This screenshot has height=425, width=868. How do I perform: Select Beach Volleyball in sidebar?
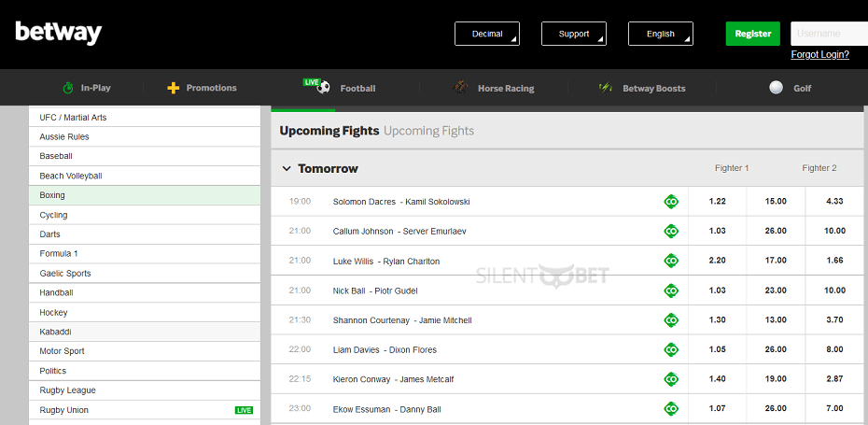145,176
